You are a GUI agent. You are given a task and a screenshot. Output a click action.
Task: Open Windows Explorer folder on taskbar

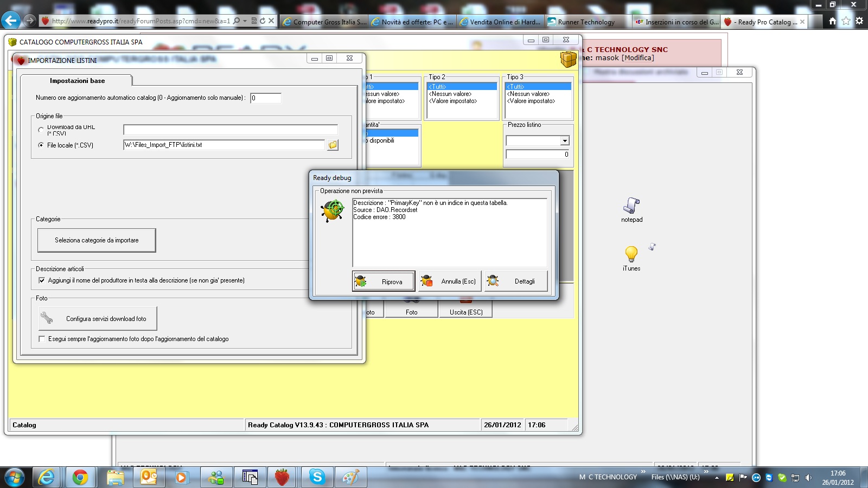pos(114,477)
